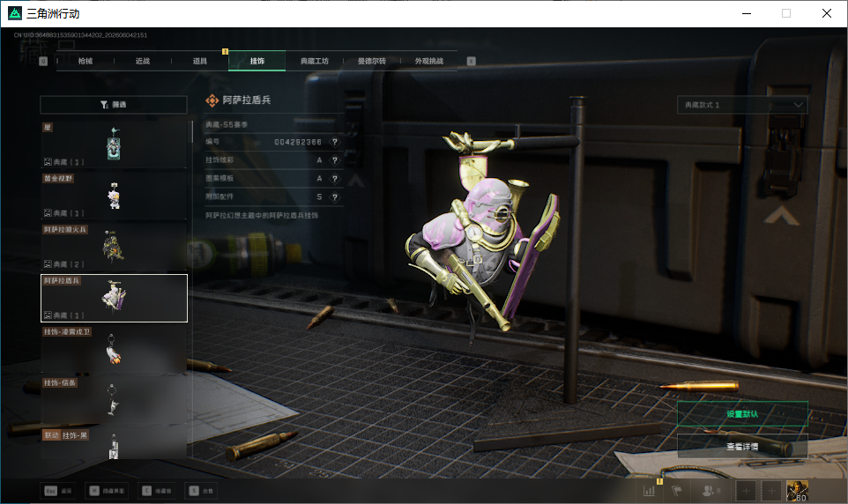Select the 黄金视野 charm thumbnail
The width and height of the screenshot is (848, 504).
114,196
